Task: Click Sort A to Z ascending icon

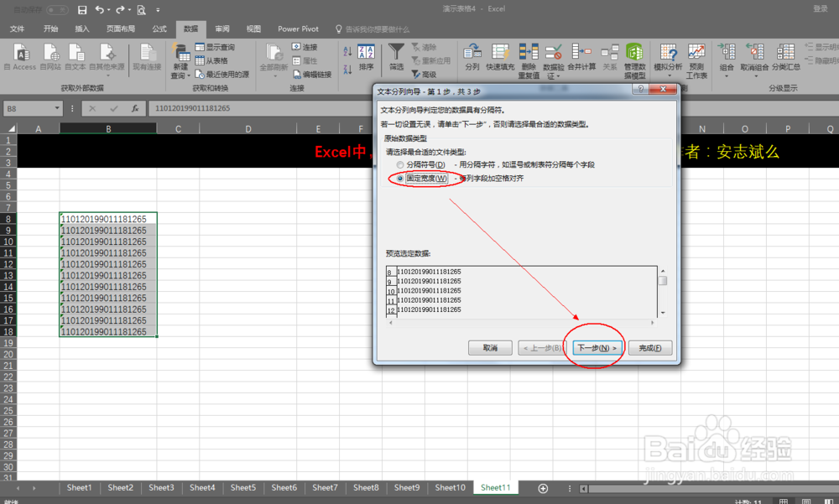Action: coord(347,51)
